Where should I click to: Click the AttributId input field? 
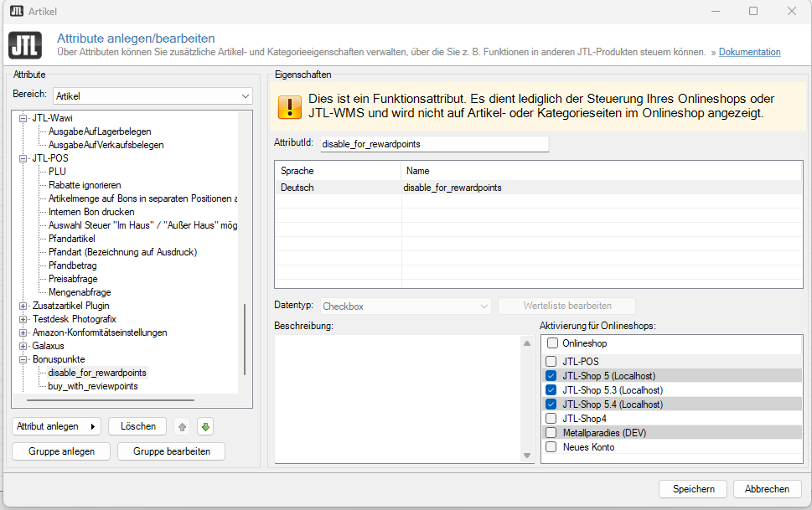[434, 144]
